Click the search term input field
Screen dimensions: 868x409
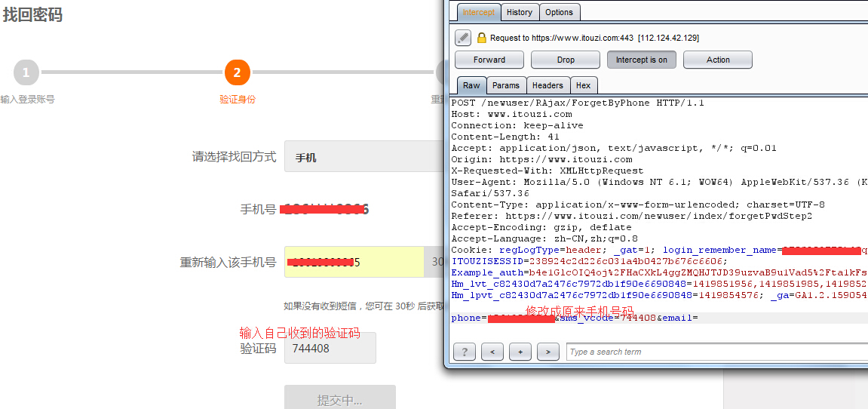pyautogui.click(x=717, y=352)
